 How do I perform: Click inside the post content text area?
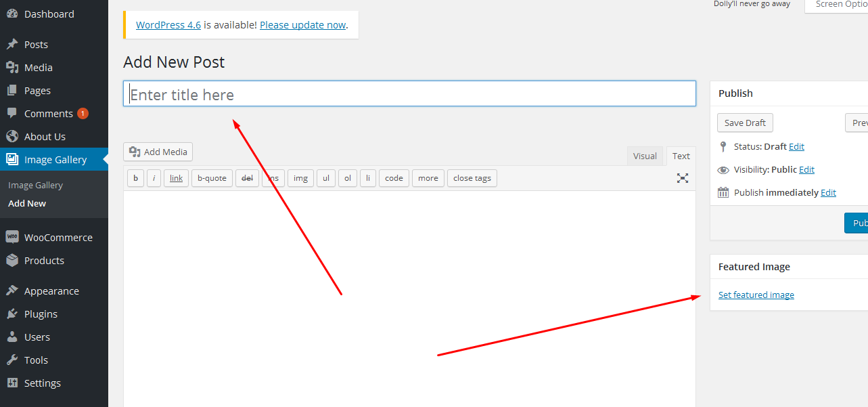click(409, 299)
